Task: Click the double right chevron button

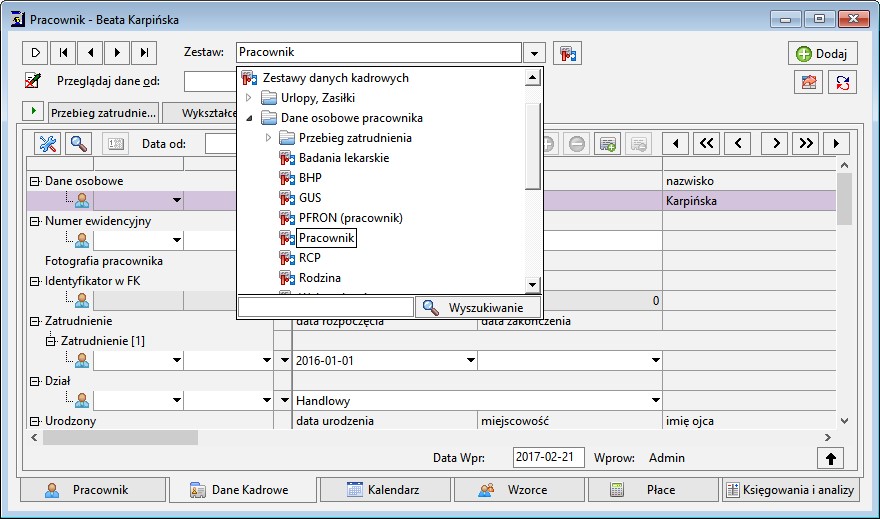Action: (x=804, y=143)
